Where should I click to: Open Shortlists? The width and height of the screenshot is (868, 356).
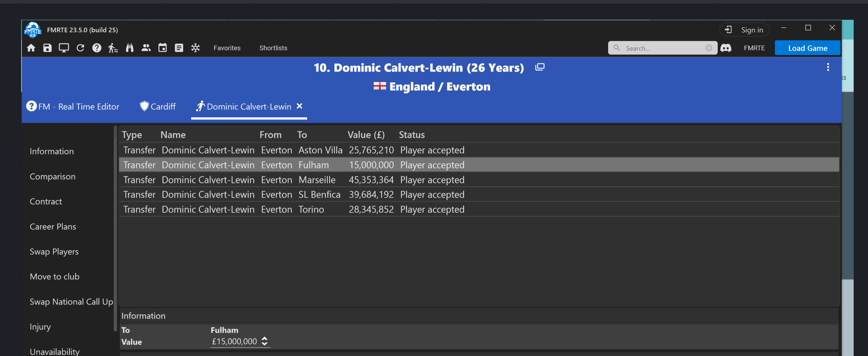click(273, 48)
